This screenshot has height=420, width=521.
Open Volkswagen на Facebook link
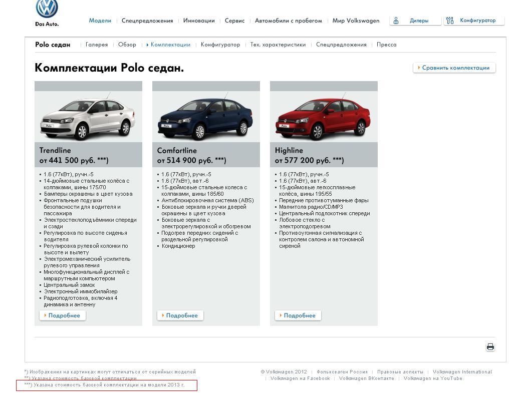[300, 378]
